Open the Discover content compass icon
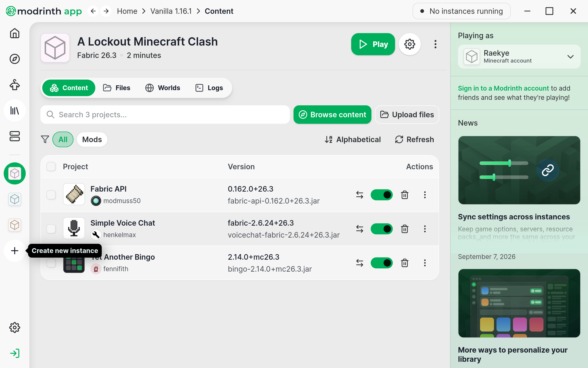588x368 pixels. click(x=14, y=59)
